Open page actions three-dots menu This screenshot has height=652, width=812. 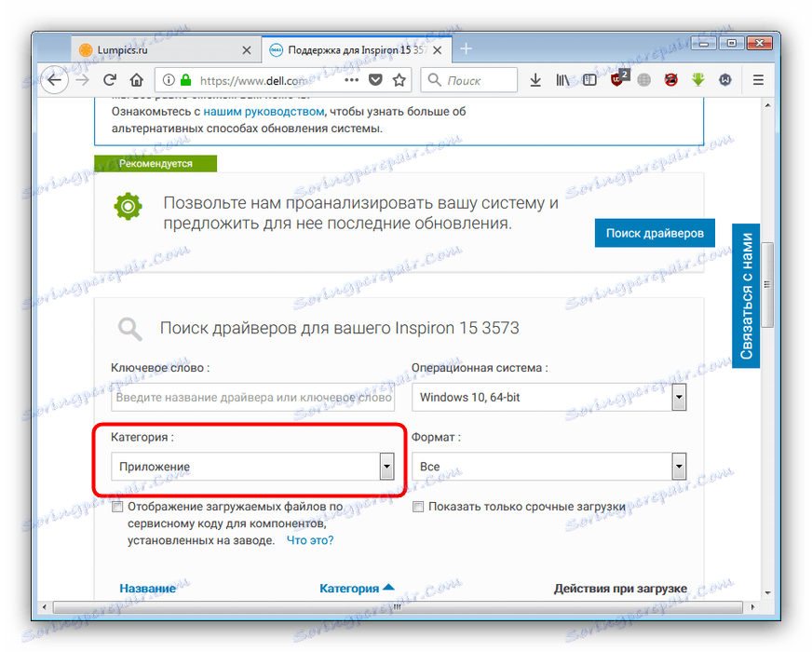[352, 80]
